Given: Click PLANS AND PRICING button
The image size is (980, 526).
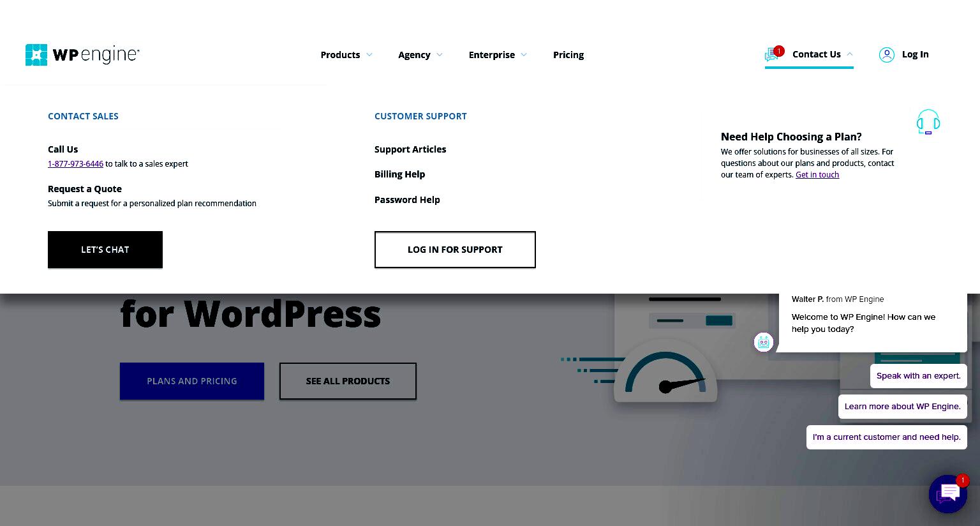Looking at the screenshot, I should coord(192,381).
